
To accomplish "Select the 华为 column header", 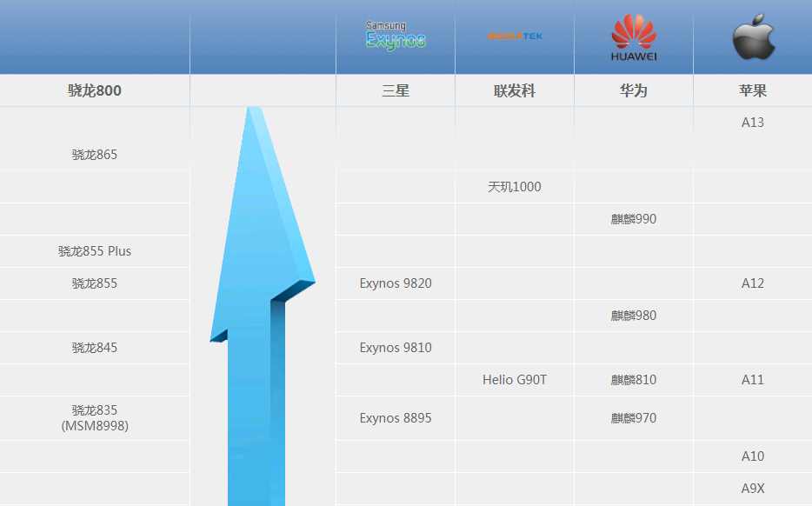I will (634, 90).
